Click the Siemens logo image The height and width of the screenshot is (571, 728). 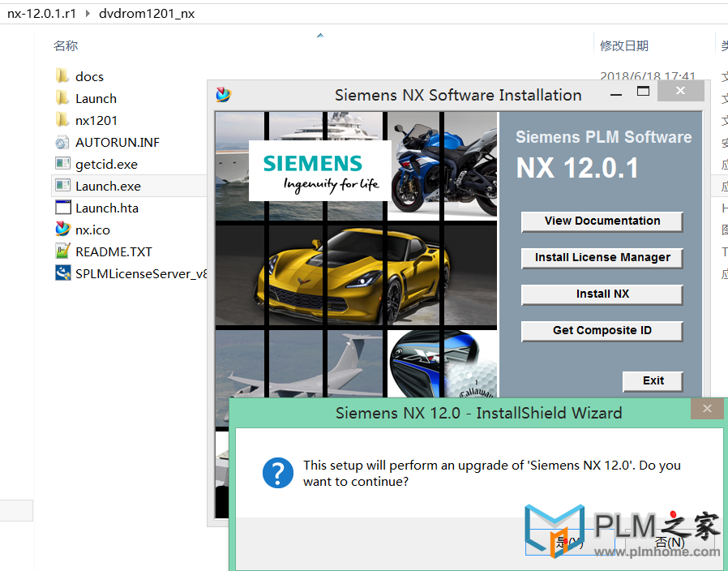[x=320, y=170]
